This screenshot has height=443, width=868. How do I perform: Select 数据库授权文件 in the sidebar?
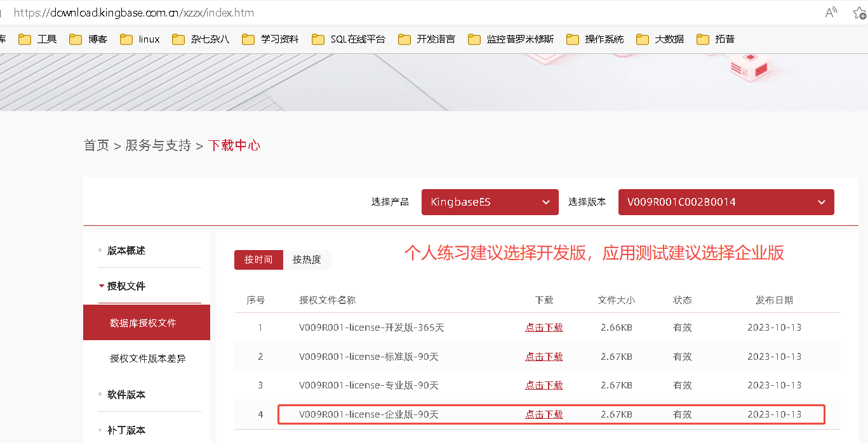(143, 323)
